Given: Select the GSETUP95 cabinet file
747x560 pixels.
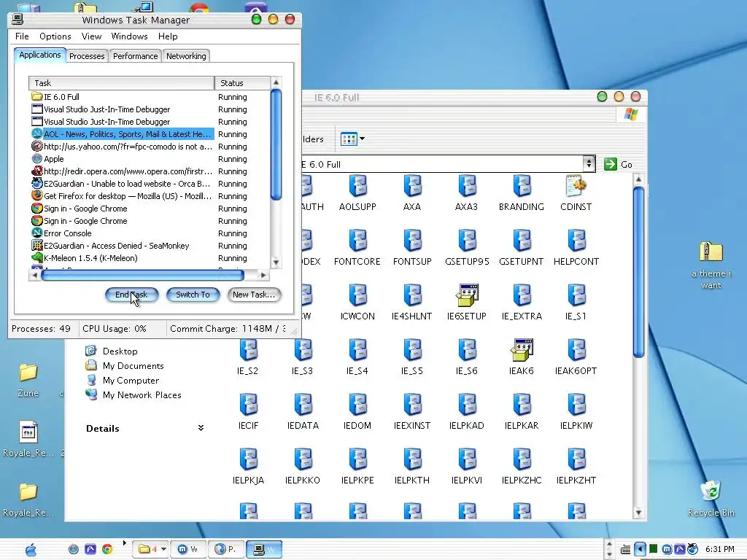Looking at the screenshot, I should click(x=467, y=248).
